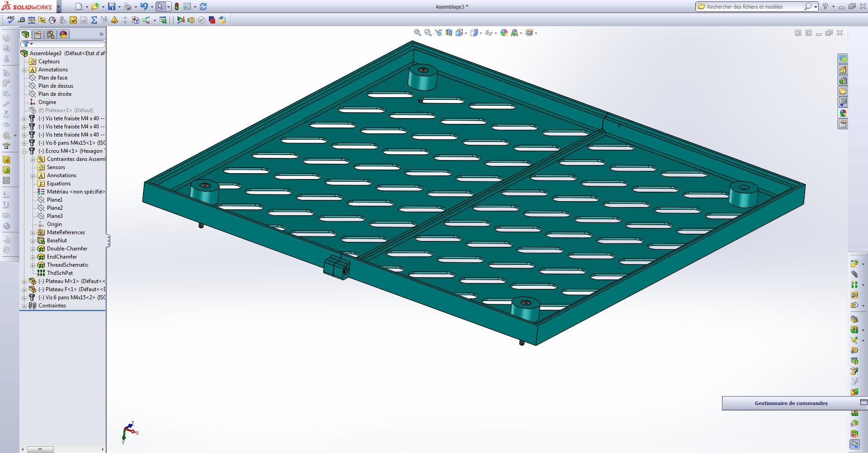Expand the Annotations node under Assemblage3
The width and height of the screenshot is (868, 453).
(24, 70)
